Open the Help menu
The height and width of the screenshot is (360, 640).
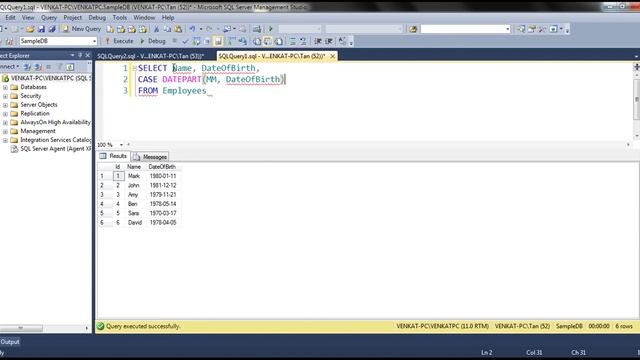(x=168, y=18)
